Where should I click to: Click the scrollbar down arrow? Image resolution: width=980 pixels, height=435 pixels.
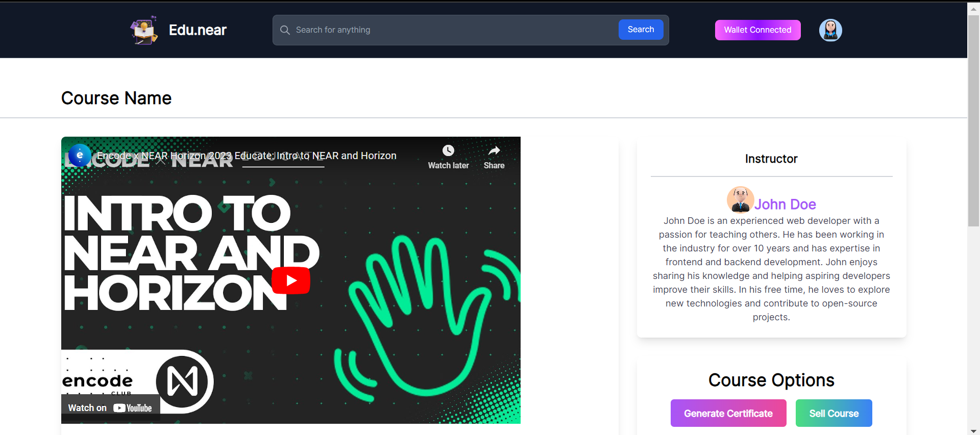point(973,431)
